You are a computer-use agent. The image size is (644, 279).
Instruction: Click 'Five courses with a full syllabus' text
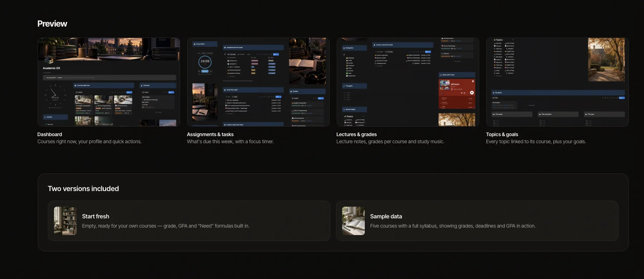tap(453, 226)
